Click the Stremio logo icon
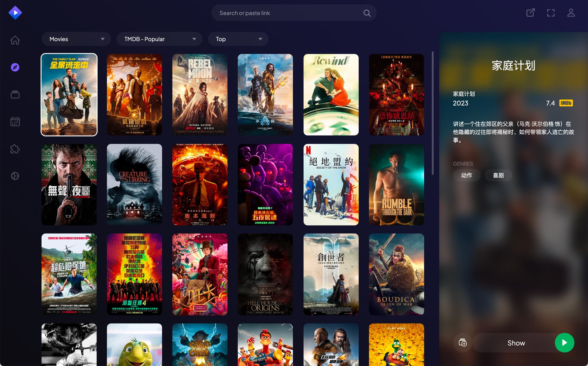Viewport: 588px width, 366px height. pyautogui.click(x=15, y=13)
